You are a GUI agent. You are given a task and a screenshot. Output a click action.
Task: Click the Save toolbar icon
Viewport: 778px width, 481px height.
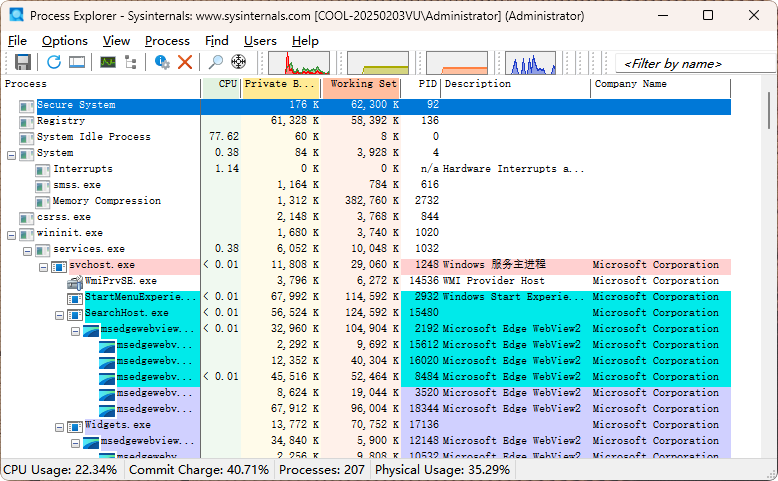click(22, 62)
